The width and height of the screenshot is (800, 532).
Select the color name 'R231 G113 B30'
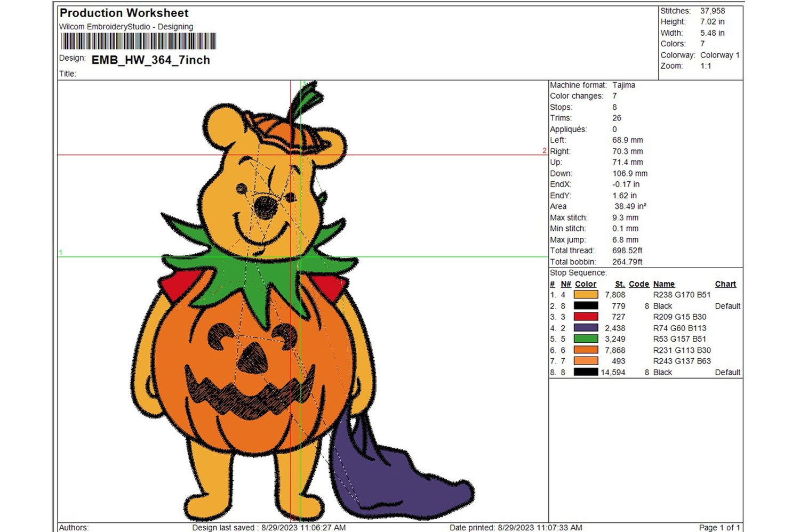[x=682, y=350]
